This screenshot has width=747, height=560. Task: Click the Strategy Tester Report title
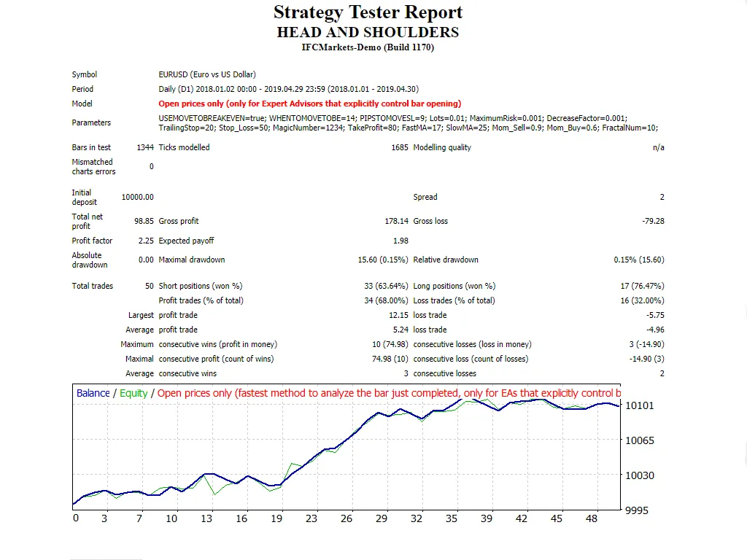pyautogui.click(x=368, y=12)
